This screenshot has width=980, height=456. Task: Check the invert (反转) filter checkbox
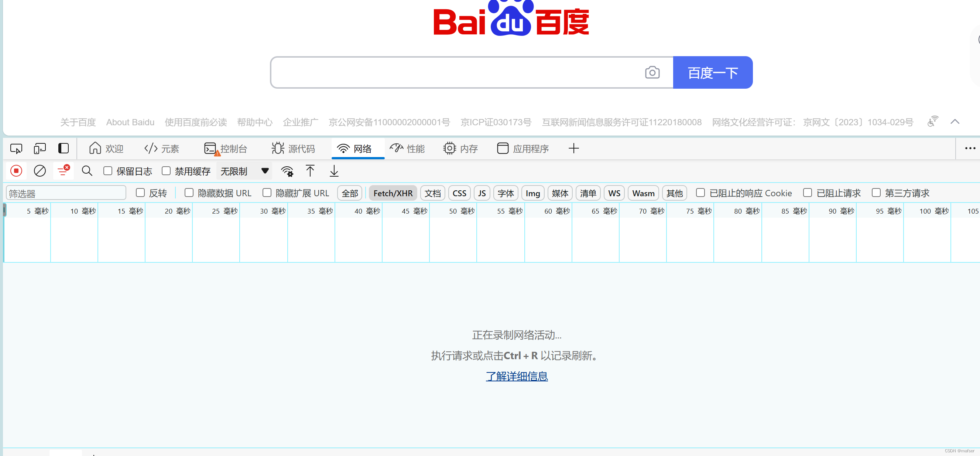pos(140,193)
